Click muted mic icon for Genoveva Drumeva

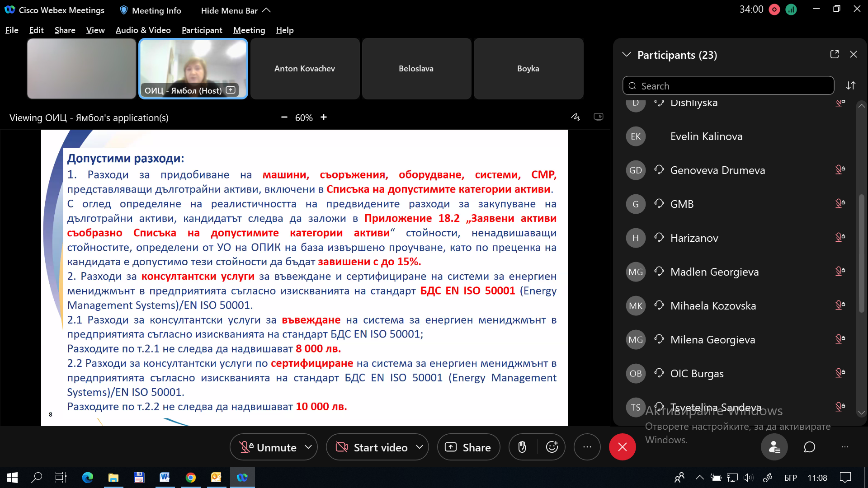click(x=840, y=169)
